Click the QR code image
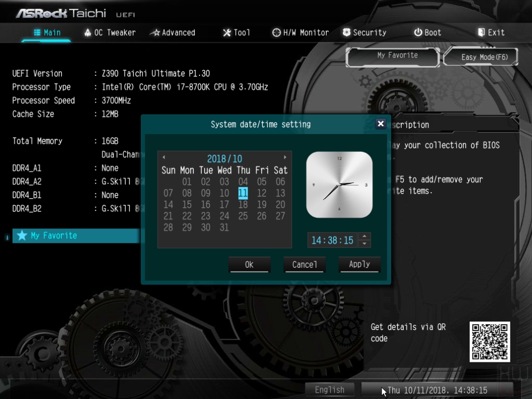 (490, 341)
